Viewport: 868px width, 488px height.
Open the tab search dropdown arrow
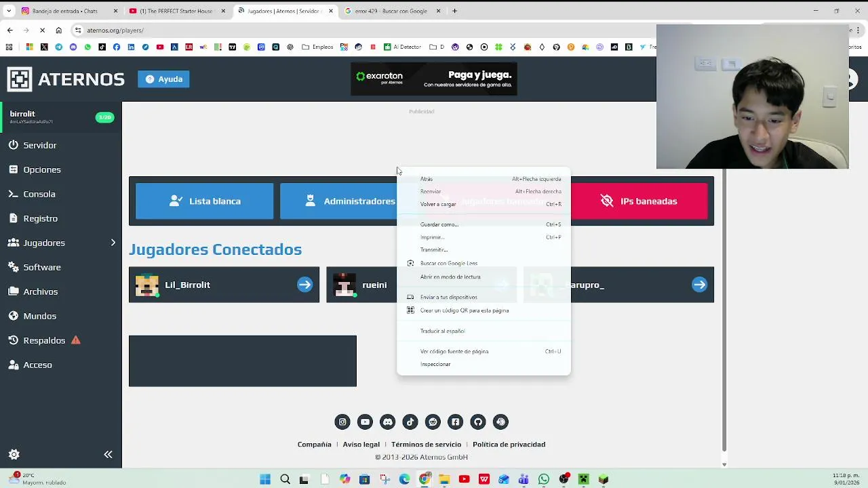(x=9, y=11)
